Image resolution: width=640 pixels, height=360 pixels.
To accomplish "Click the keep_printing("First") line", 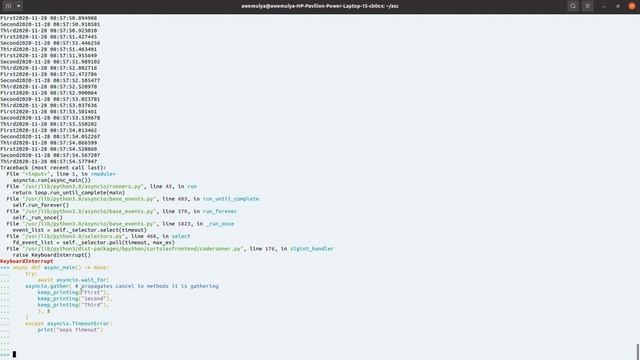I will 73,292.
